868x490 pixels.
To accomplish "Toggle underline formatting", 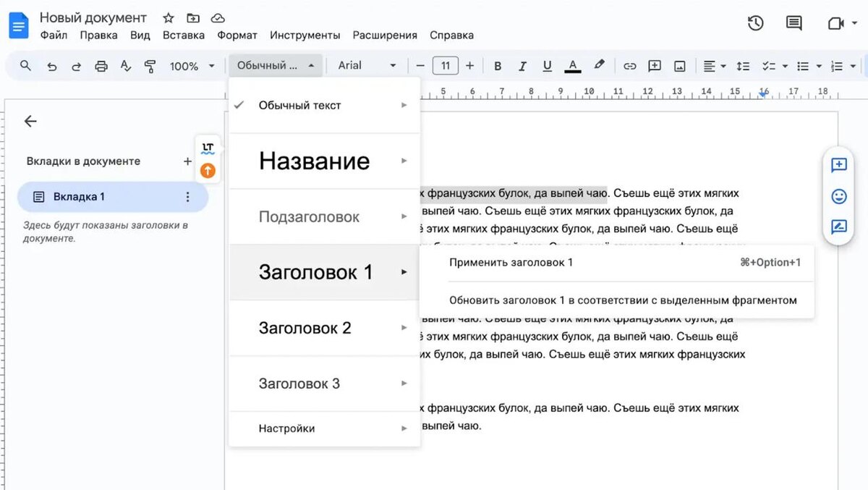I will (x=547, y=65).
